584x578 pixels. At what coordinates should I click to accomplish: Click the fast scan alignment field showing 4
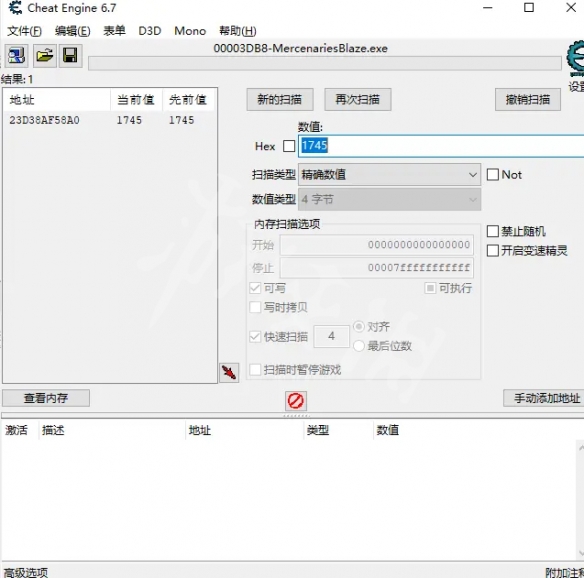pos(331,336)
